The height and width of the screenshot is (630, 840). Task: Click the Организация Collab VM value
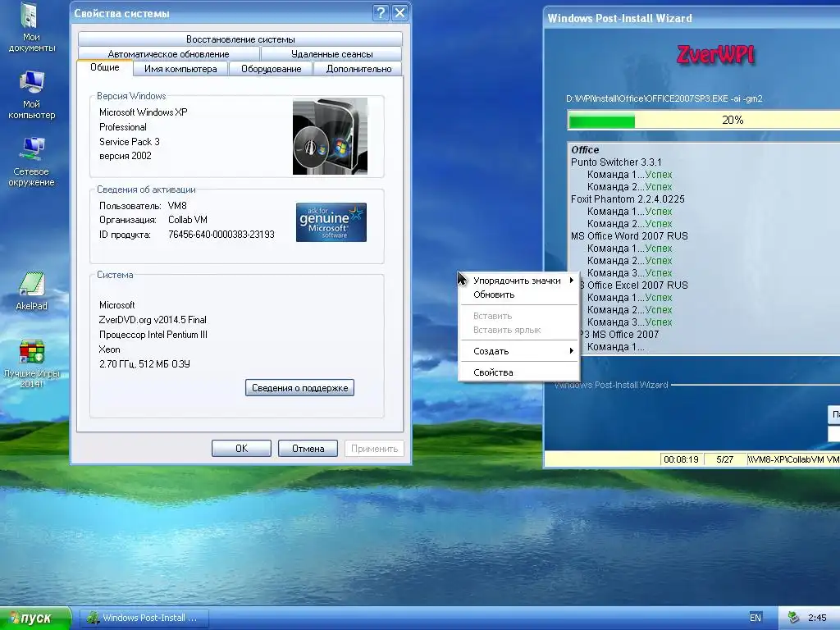[188, 220]
